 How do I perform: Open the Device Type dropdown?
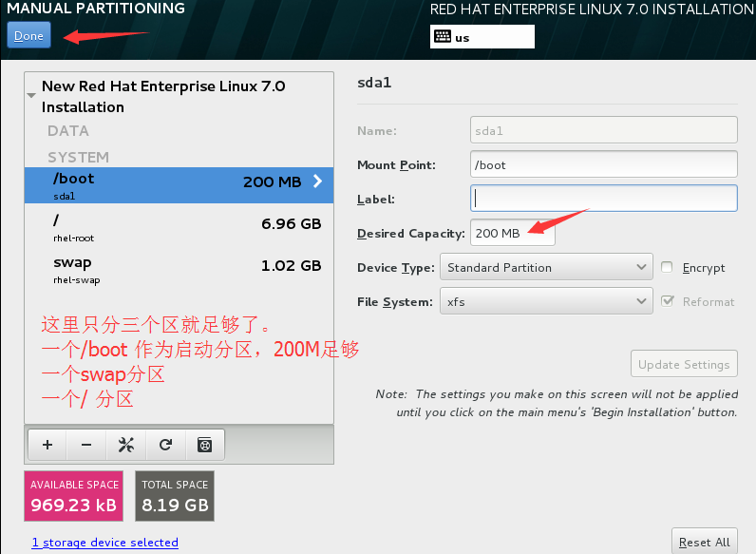pos(546,267)
